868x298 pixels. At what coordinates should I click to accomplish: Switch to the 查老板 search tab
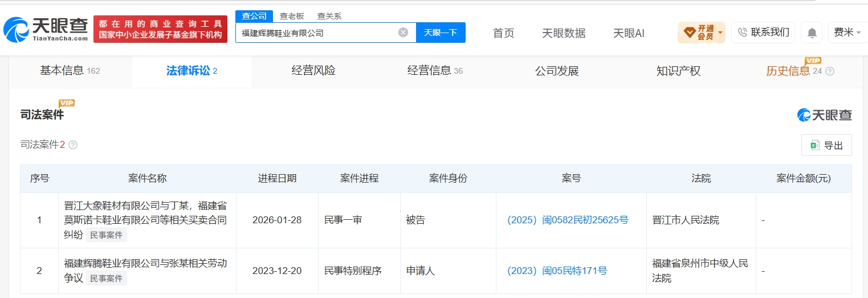click(292, 16)
